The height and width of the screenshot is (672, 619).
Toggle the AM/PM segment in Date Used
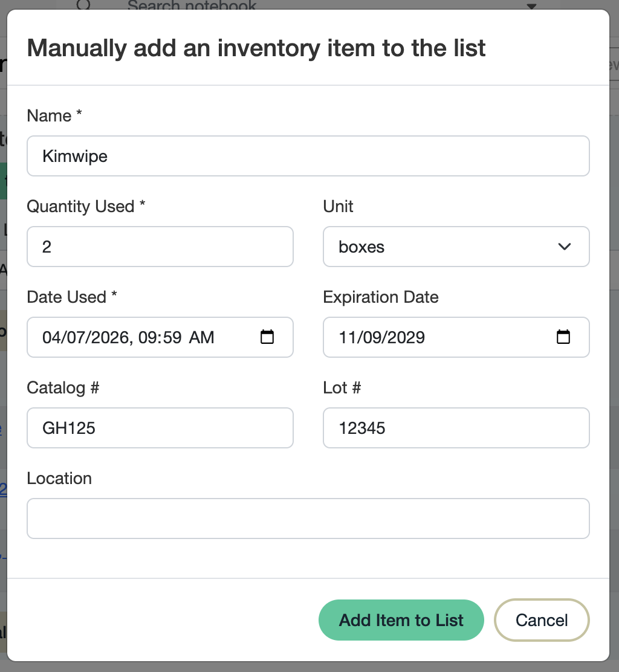tap(201, 337)
